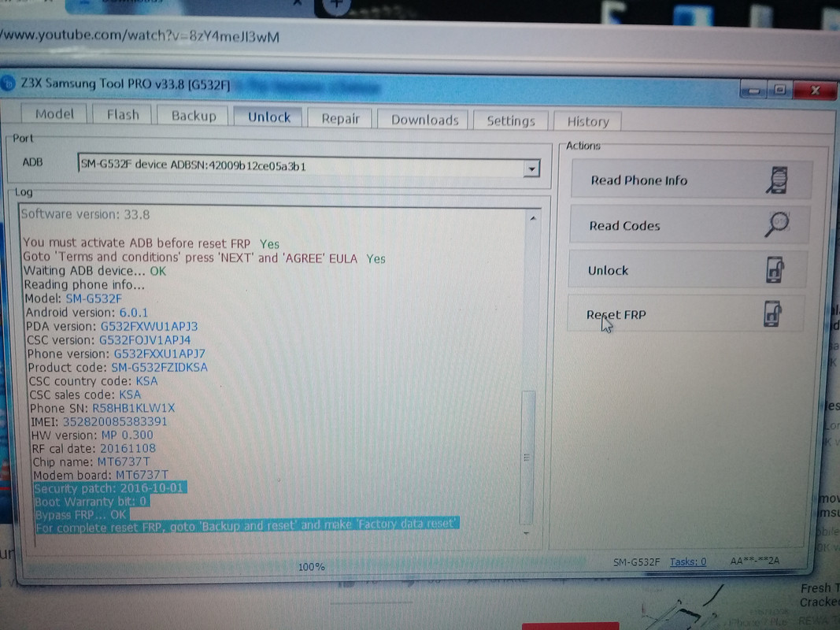Click the RF cal date 20161108
Screen dimensions: 840x630
pyautogui.click(x=128, y=448)
